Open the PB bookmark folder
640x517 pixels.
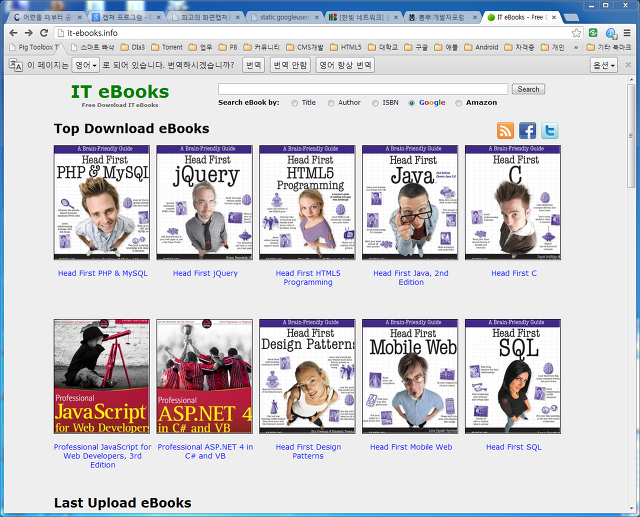[x=228, y=47]
